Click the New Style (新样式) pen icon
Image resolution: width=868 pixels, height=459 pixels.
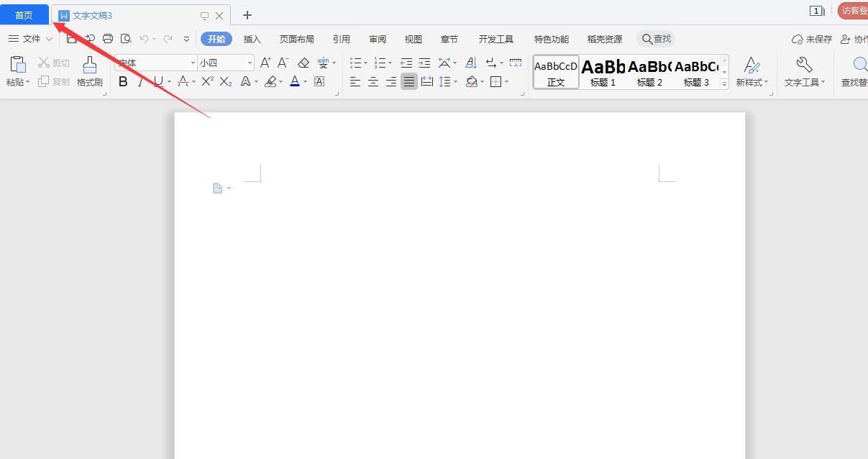point(752,65)
